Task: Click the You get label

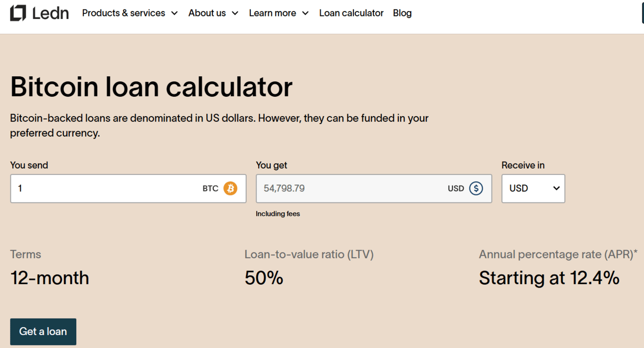Action: (272, 165)
